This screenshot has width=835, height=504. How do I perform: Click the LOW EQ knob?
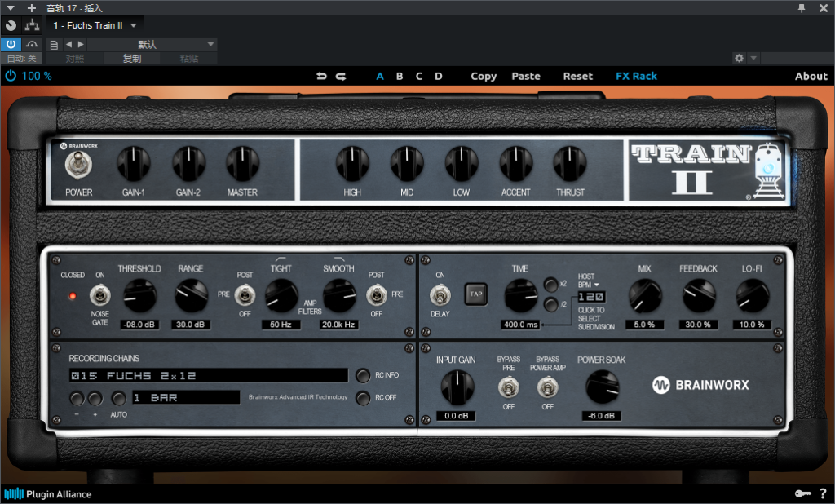click(x=462, y=163)
